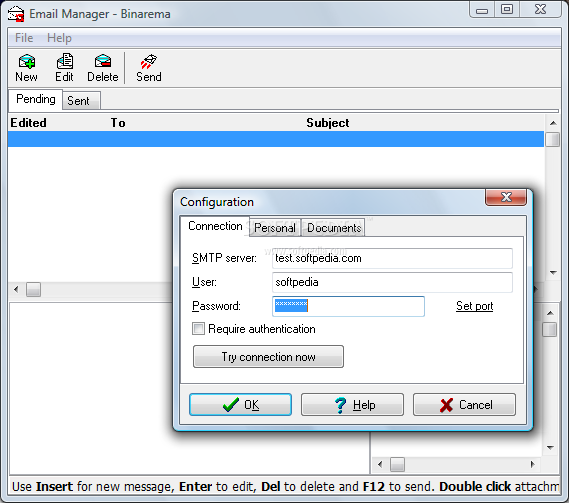Sort list by the To column header
569x503 pixels.
click(118, 123)
